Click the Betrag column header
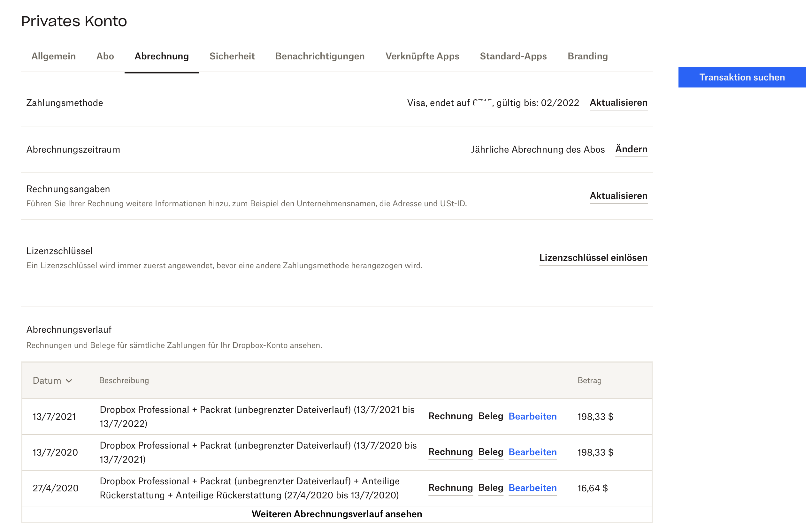Image resolution: width=812 pixels, height=530 pixels. pos(590,381)
